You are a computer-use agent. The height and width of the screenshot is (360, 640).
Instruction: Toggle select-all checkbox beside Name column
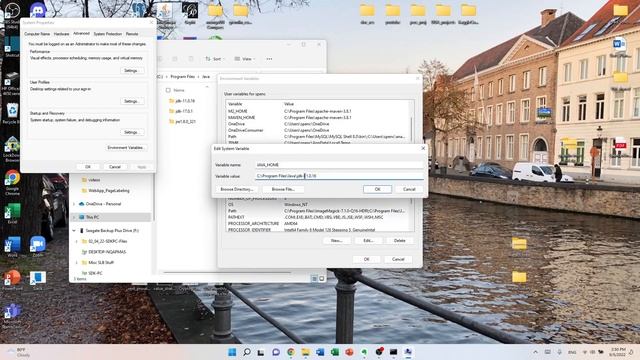(168, 90)
